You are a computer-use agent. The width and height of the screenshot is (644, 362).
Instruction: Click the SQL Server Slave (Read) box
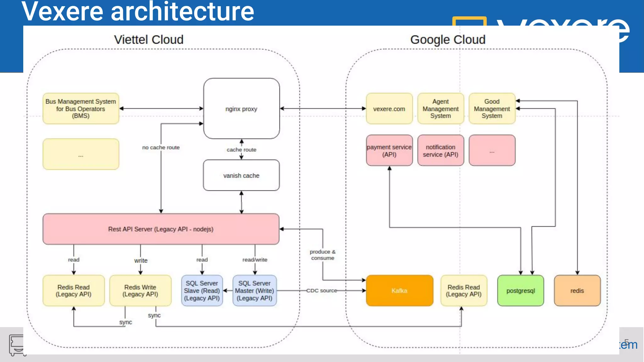[x=202, y=291]
